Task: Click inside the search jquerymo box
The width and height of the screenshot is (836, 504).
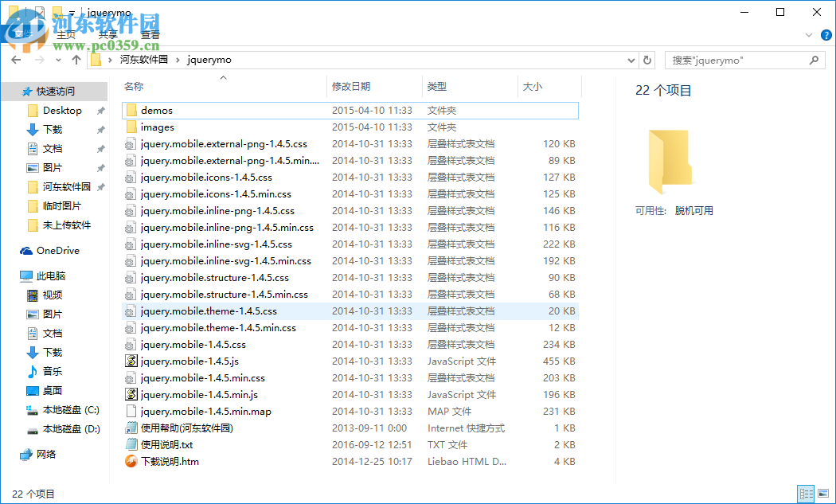Action: coord(740,60)
